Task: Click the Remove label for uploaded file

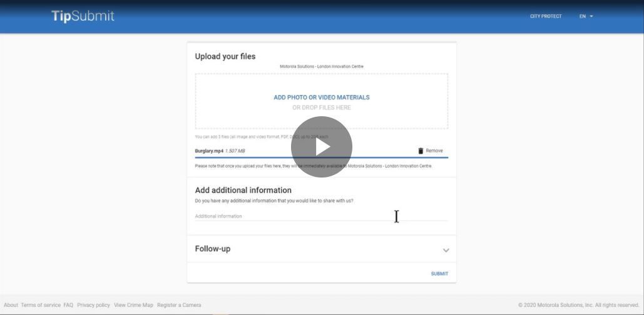Action: (434, 151)
